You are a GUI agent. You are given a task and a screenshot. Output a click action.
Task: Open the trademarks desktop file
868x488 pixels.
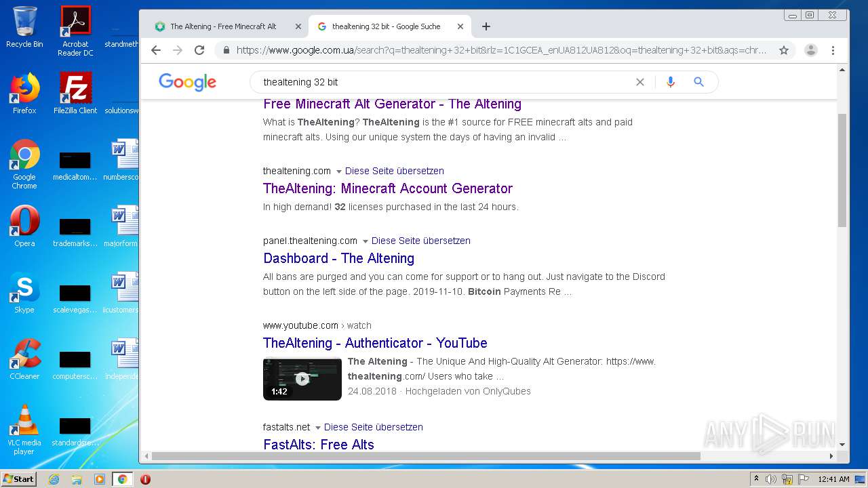pos(75,232)
